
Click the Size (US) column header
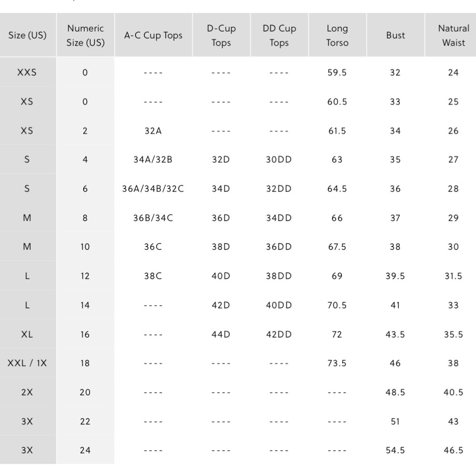coord(28,35)
